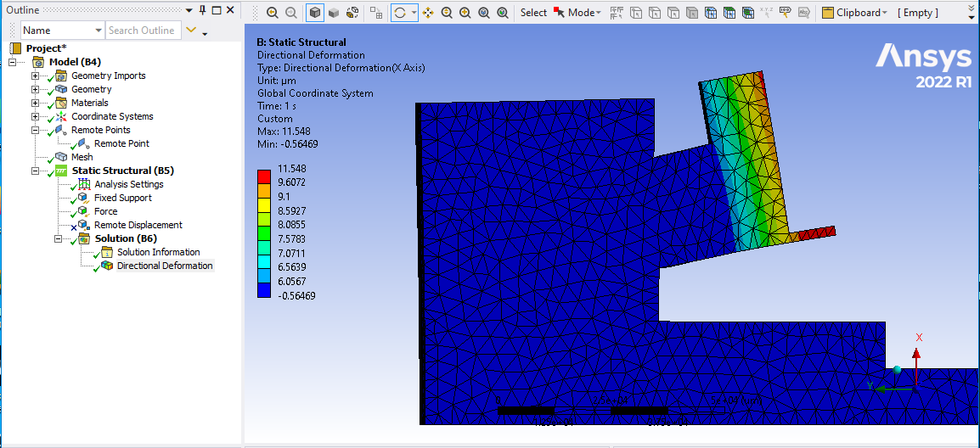Collapse the Static Structural (B5) branch
980x448 pixels.
click(x=35, y=171)
